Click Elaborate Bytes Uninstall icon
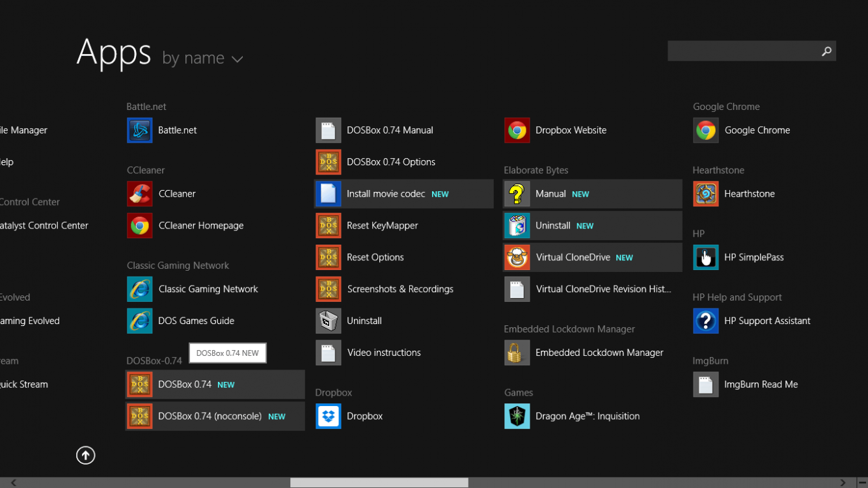 pyautogui.click(x=517, y=226)
